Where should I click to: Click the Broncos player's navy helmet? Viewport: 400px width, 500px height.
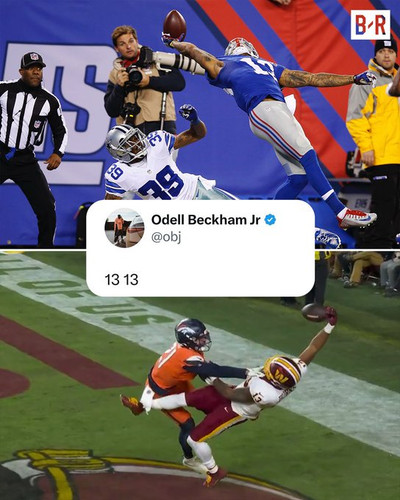pyautogui.click(x=193, y=335)
